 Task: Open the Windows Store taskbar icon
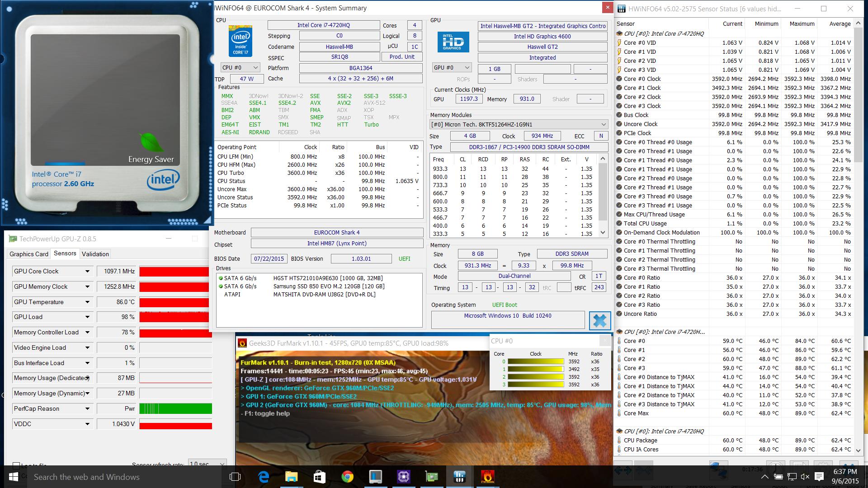(x=320, y=477)
